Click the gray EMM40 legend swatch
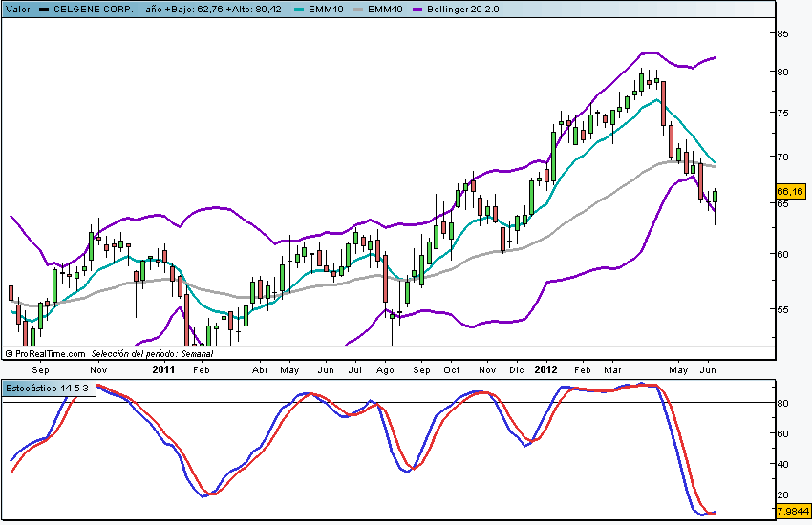 [377, 9]
